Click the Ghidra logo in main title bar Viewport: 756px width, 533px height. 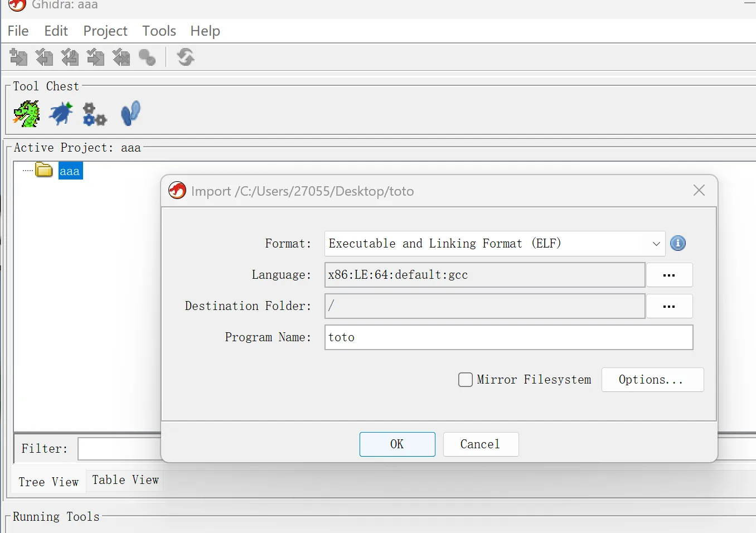[17, 5]
